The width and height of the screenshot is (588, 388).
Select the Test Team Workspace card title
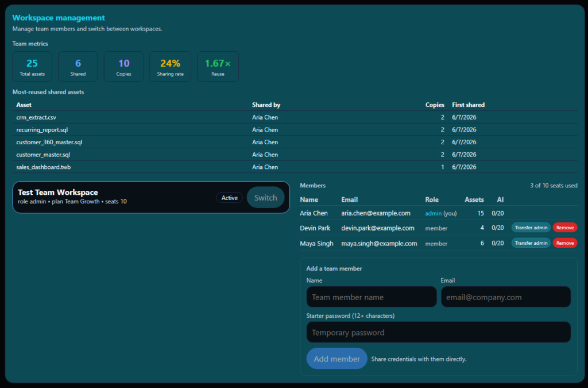58,192
